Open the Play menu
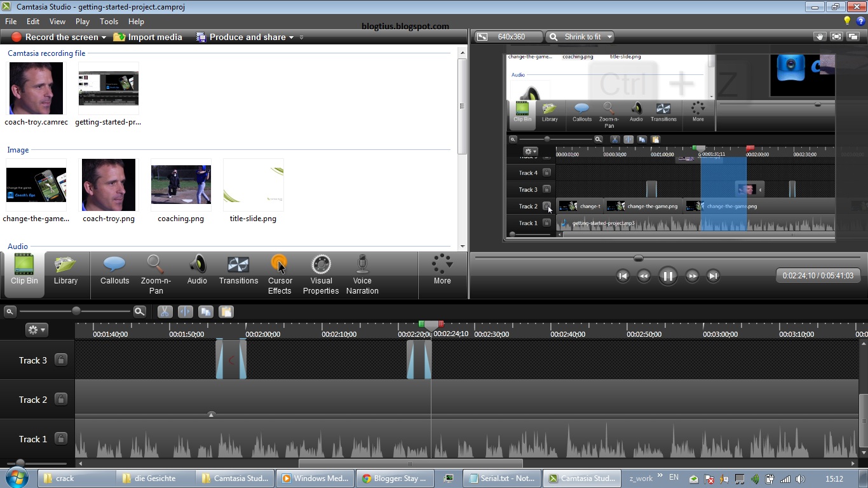This screenshot has height=488, width=868. [x=83, y=22]
